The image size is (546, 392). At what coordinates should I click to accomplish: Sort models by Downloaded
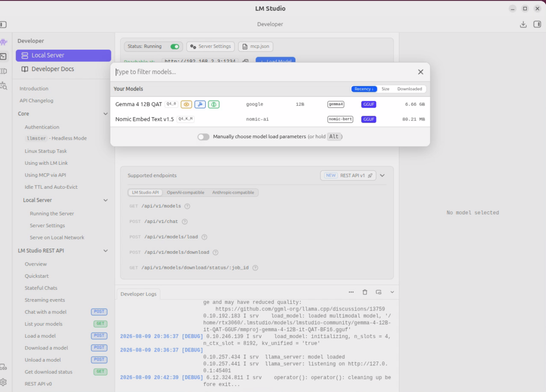tap(409, 89)
